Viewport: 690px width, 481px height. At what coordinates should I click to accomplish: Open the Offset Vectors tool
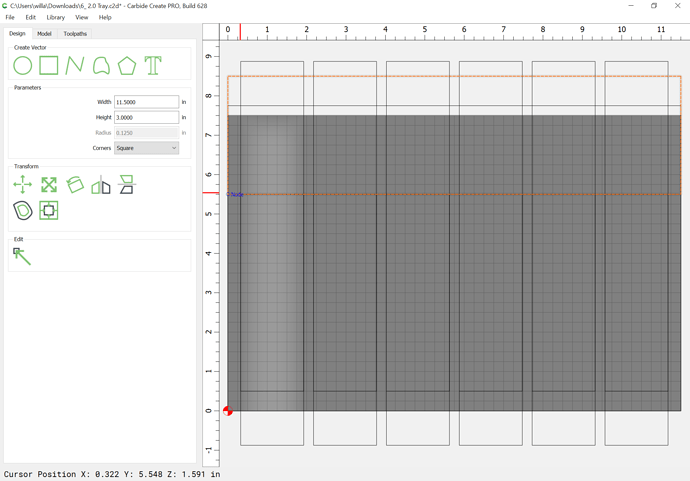(x=22, y=210)
